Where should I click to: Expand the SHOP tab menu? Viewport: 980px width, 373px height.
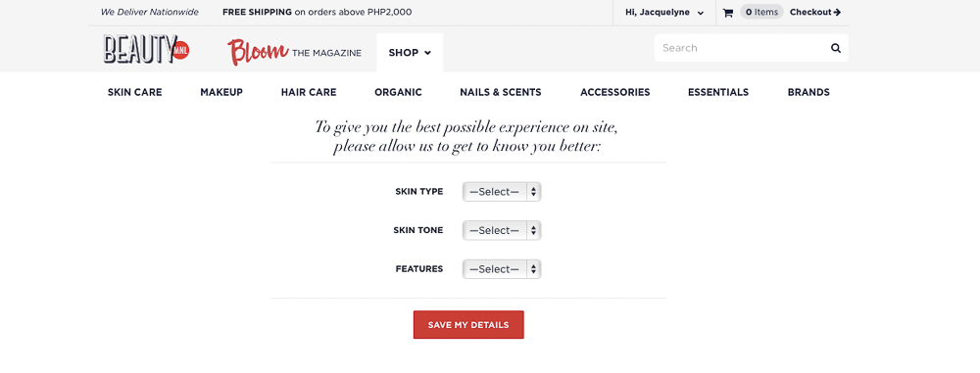coord(410,53)
